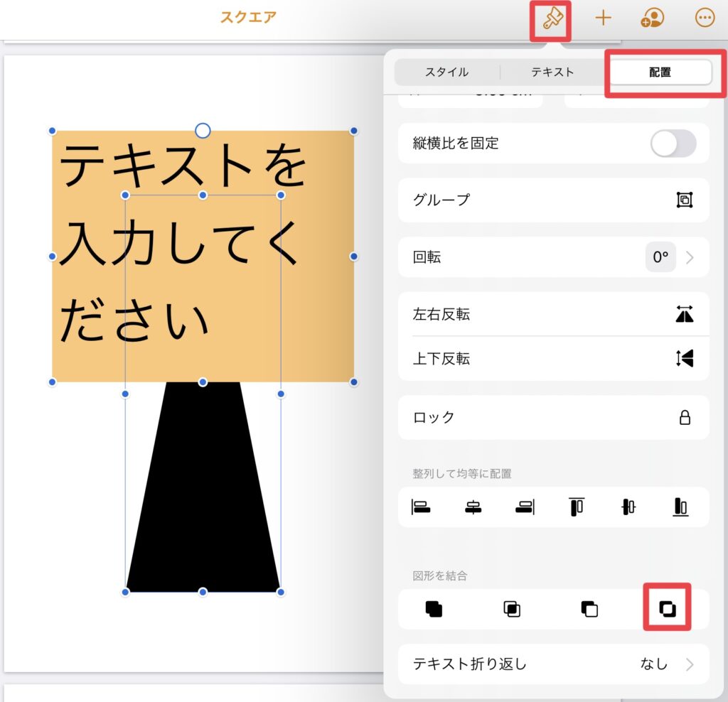Align objects to horizontal center

click(x=473, y=507)
